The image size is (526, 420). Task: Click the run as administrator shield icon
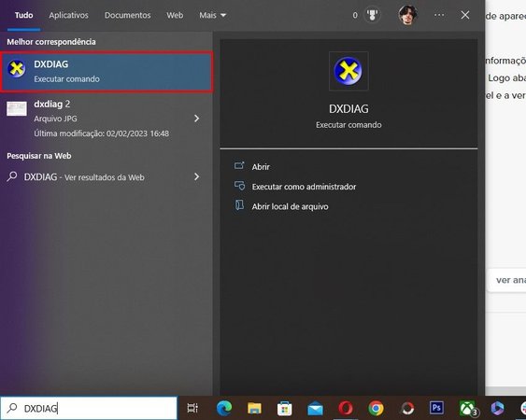239,186
